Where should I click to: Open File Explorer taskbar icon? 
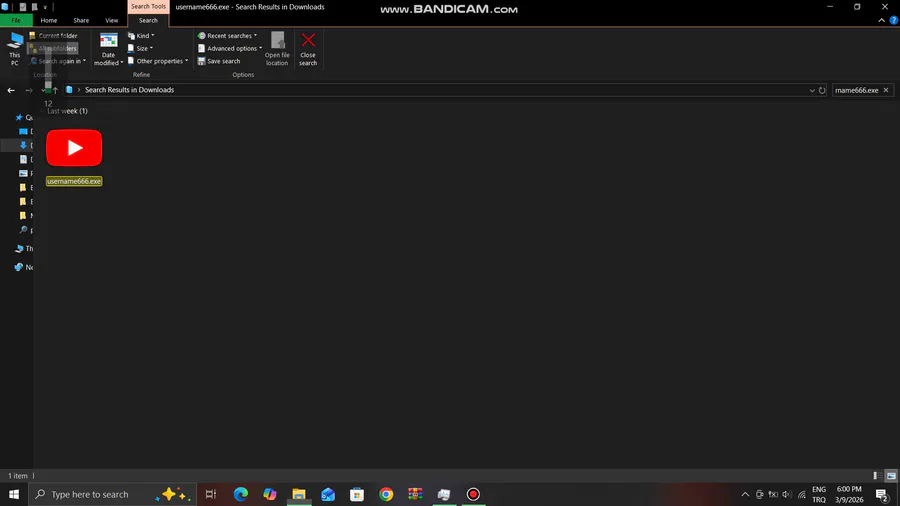point(299,494)
